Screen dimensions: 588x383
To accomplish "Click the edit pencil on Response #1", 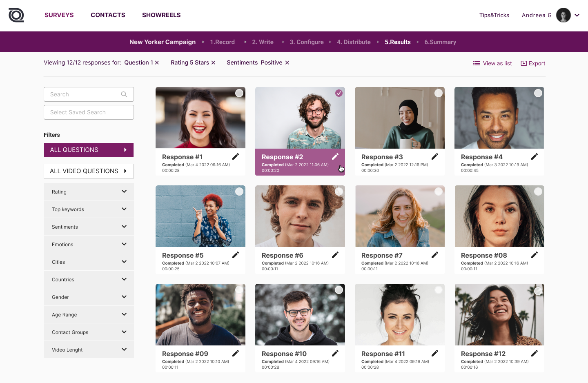I will 236,156.
